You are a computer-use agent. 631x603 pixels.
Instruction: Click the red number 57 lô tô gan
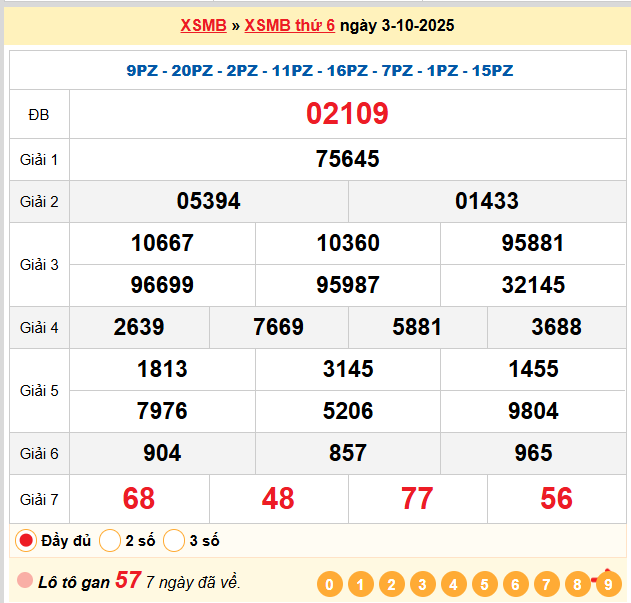pos(128,580)
